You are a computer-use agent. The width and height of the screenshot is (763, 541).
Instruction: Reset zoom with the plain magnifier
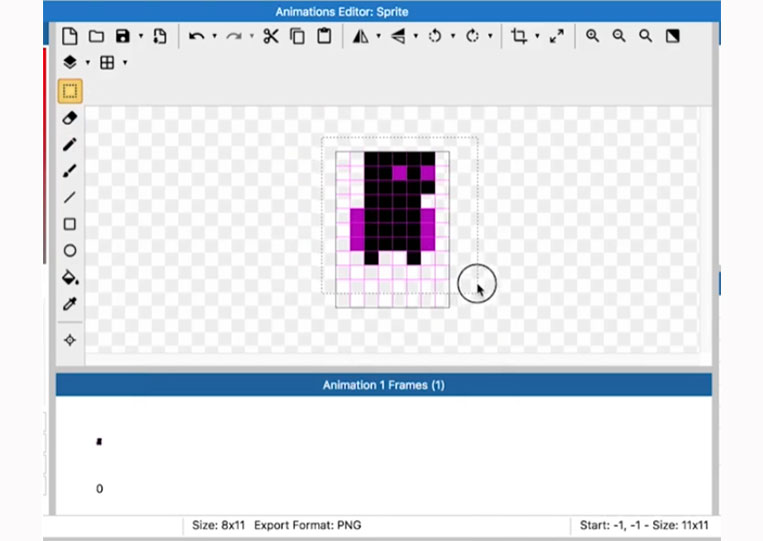[645, 36]
